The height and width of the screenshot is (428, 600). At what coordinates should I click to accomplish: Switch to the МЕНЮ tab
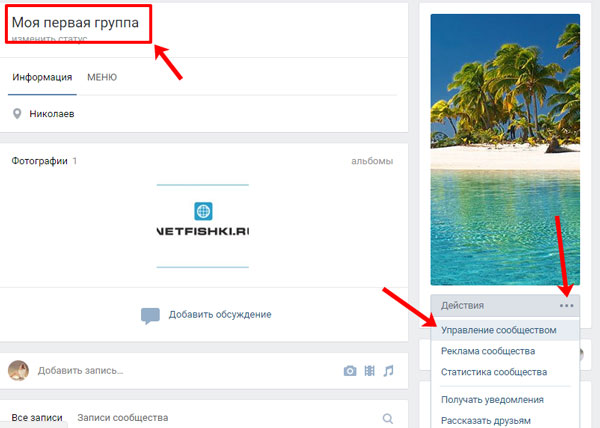102,77
